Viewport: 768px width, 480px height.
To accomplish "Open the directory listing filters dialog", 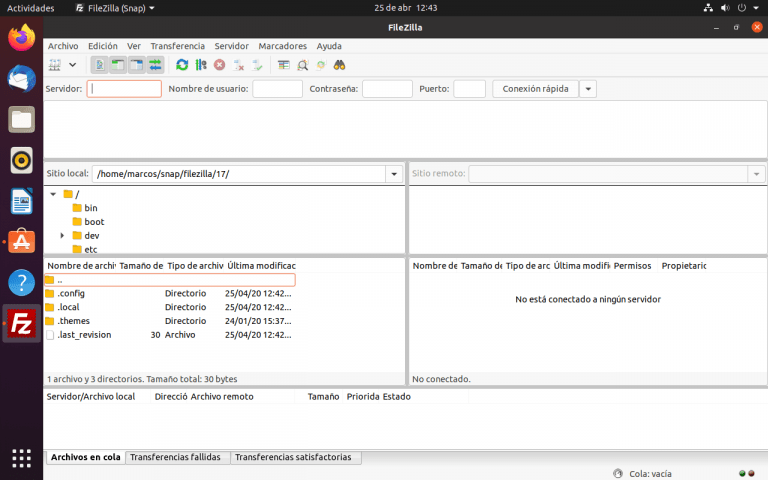I will click(284, 65).
